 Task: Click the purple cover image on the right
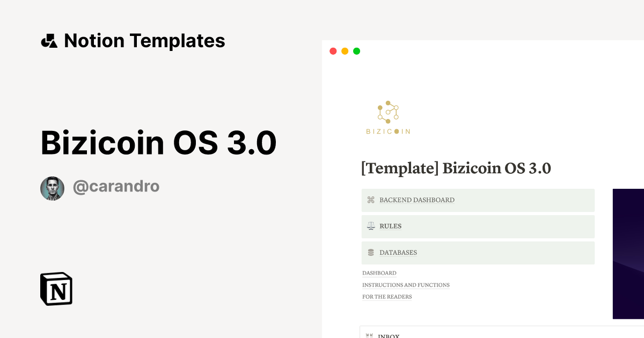(628, 252)
